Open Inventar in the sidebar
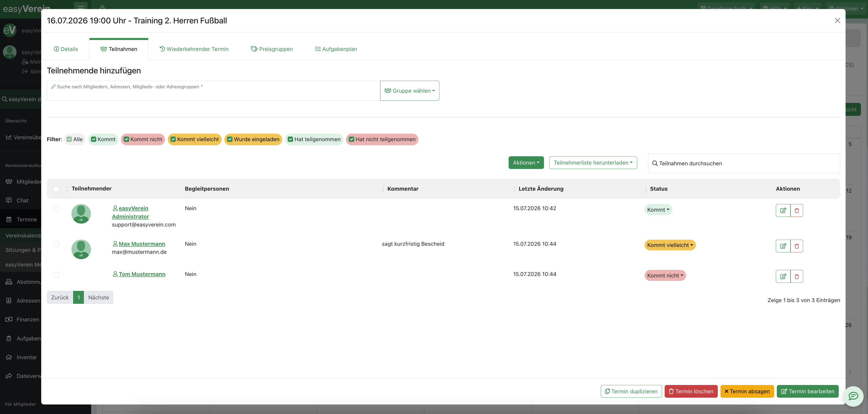This screenshot has width=868, height=414. [21, 357]
